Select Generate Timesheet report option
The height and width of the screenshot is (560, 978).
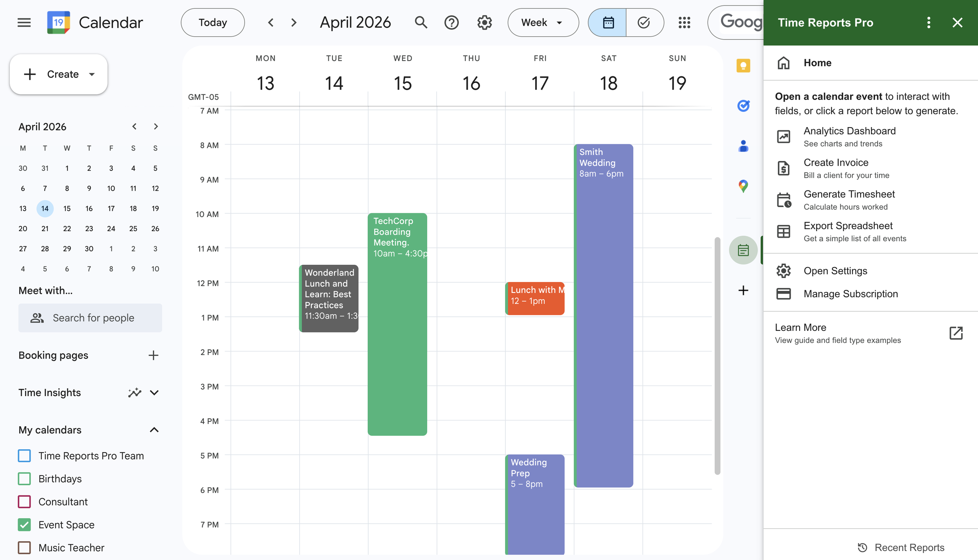[849, 200]
